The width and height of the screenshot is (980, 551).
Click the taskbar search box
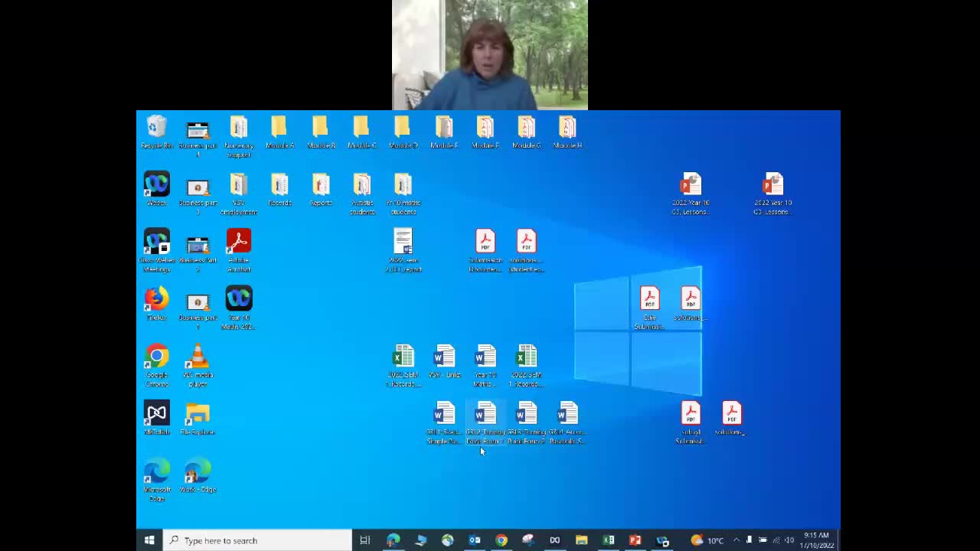click(x=258, y=540)
